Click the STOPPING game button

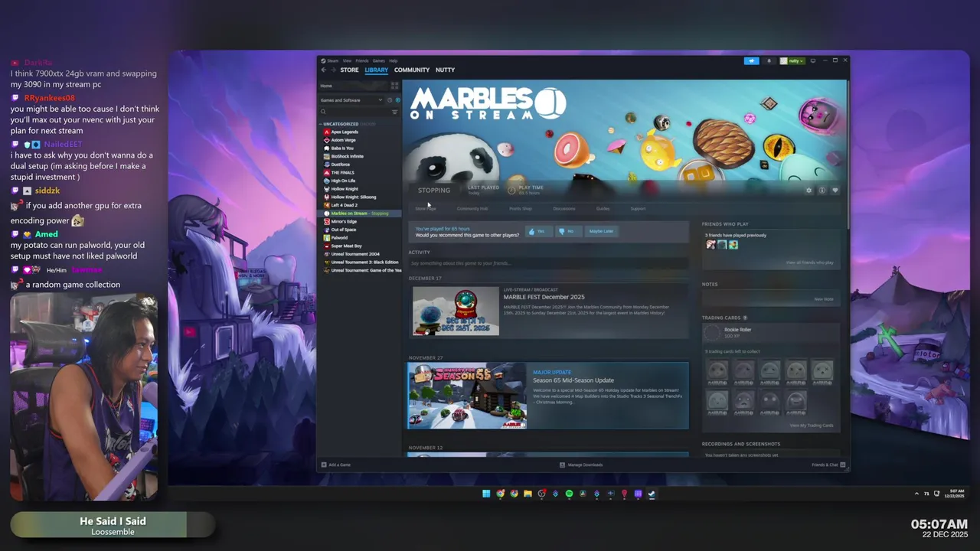pos(434,190)
